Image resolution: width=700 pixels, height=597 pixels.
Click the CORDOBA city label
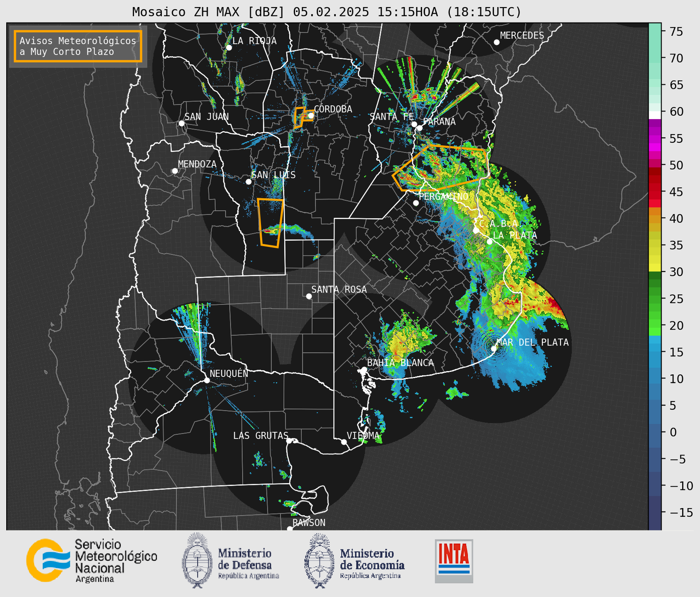pos(333,109)
